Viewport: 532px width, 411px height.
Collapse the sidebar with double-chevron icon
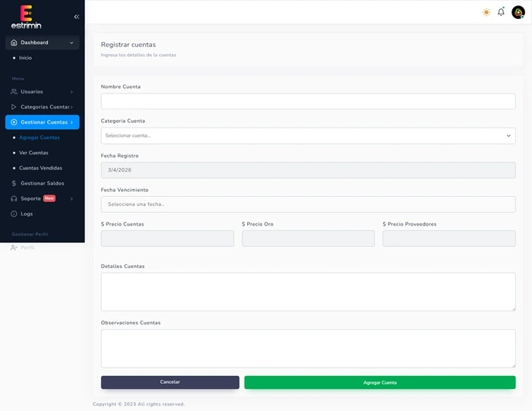[76, 16]
